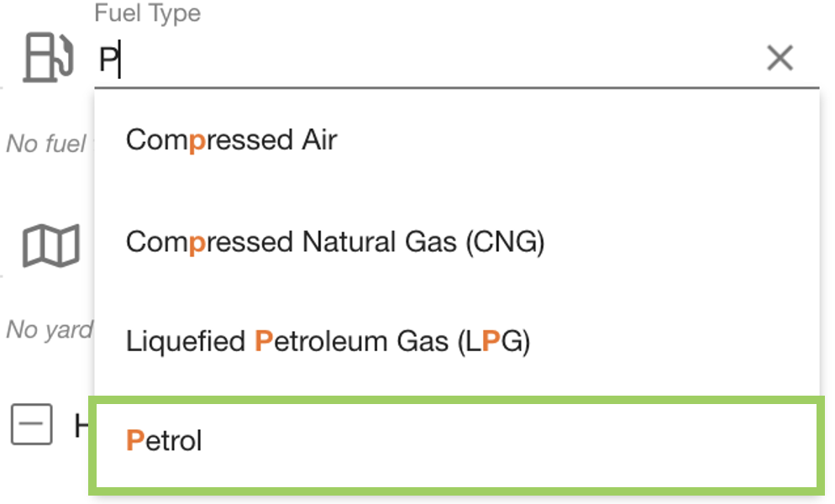Screen dimensions: 835x504
Task: Click the word 'Air' in Compressed Air
Action: click(x=319, y=139)
